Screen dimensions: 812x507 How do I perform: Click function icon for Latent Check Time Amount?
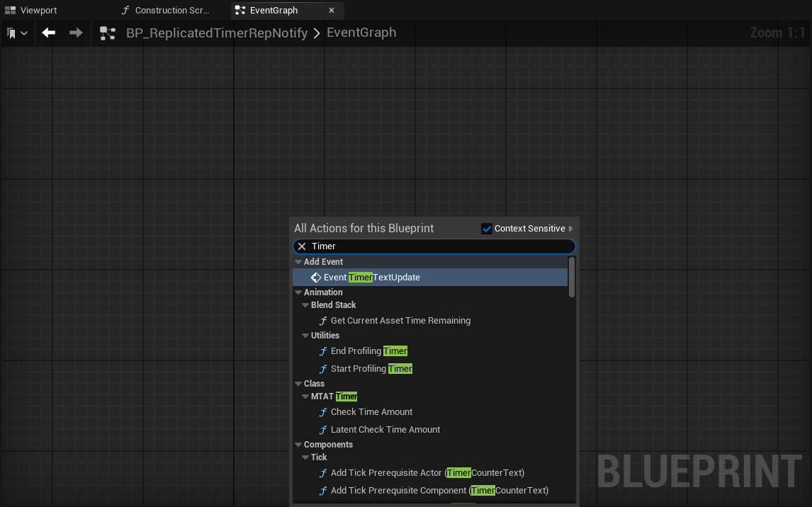[x=323, y=430]
